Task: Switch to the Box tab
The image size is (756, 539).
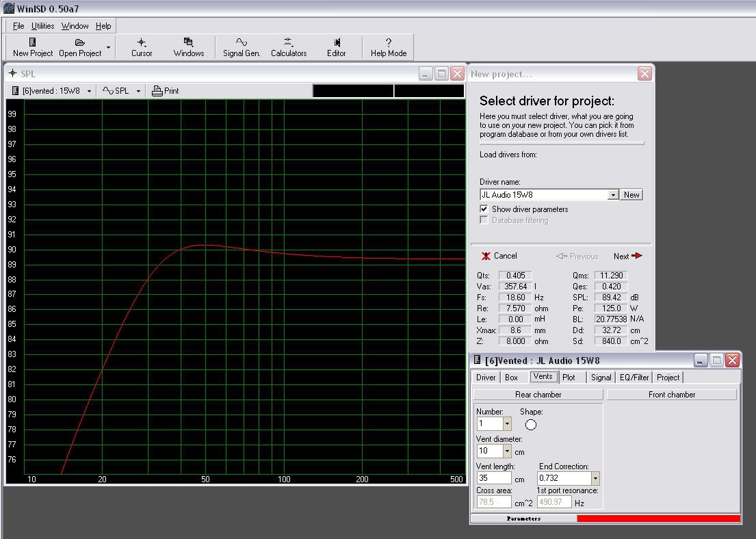Action: coord(511,378)
